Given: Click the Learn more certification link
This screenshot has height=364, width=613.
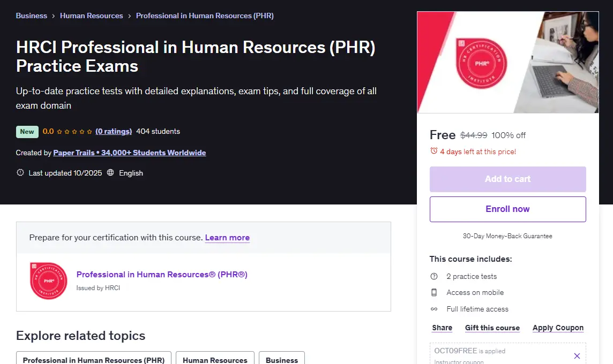Looking at the screenshot, I should tap(227, 238).
